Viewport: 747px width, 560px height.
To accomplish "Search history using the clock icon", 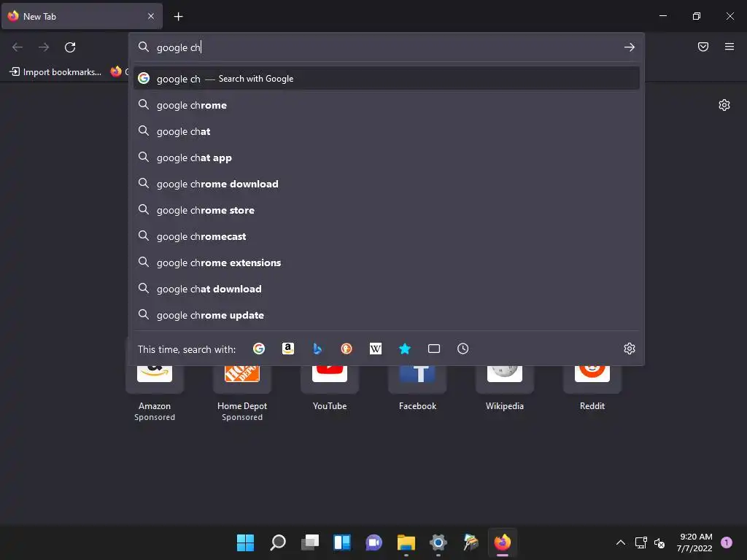I will pyautogui.click(x=463, y=349).
